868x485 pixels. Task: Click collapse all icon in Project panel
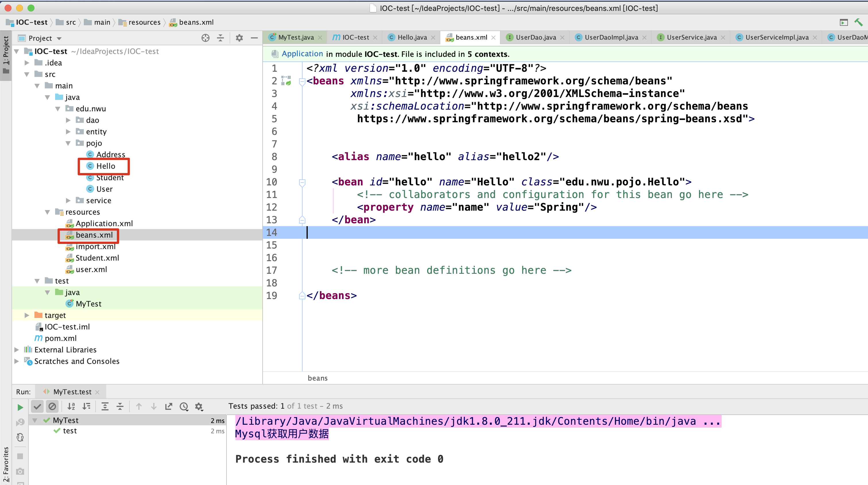point(220,38)
